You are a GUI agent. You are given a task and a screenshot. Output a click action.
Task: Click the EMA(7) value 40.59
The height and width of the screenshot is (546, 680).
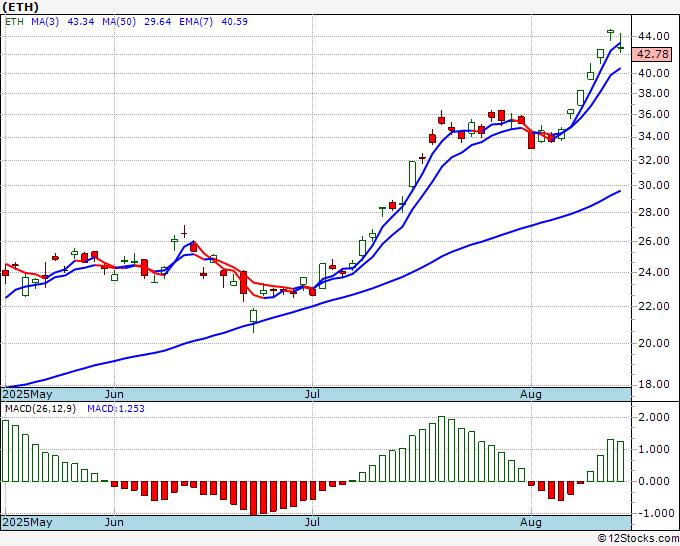(235, 22)
